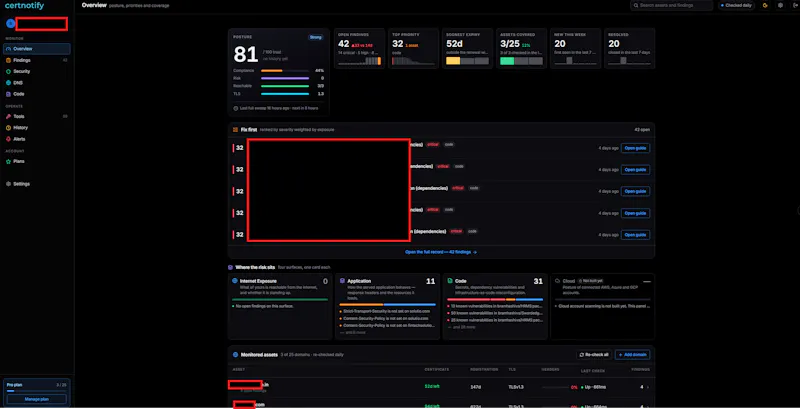Screen dimensions: 800x409
Task: Click the Compliance progress bar
Action: coord(285,71)
